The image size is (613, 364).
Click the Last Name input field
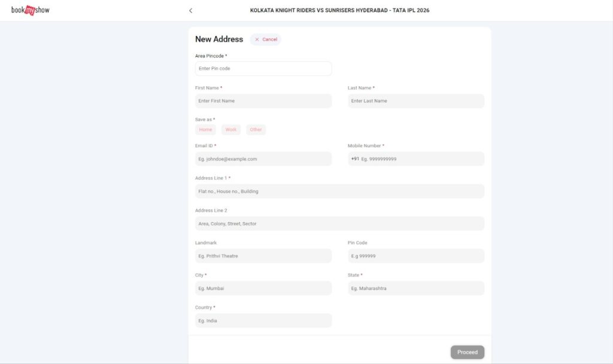(415, 101)
